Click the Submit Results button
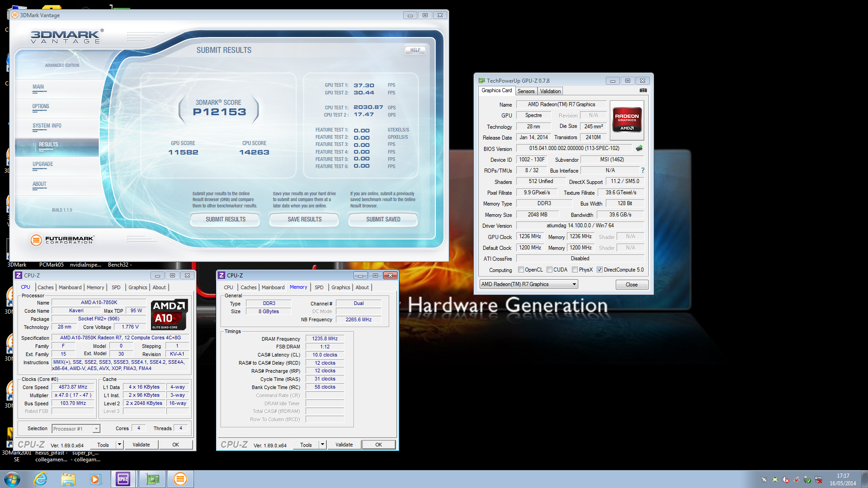The height and width of the screenshot is (488, 868). (225, 219)
